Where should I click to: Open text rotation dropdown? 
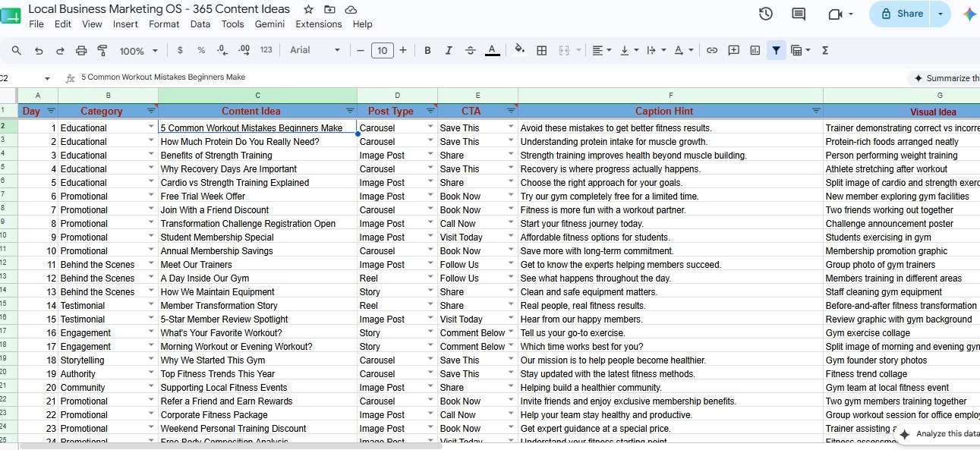[x=683, y=51]
